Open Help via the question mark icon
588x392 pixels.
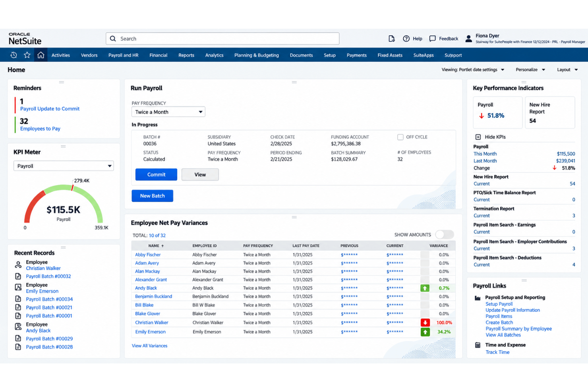406,39
